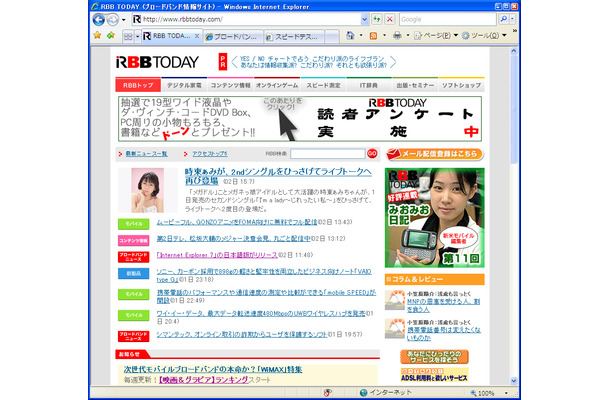Click the RBB TODAY site logo

click(x=157, y=62)
